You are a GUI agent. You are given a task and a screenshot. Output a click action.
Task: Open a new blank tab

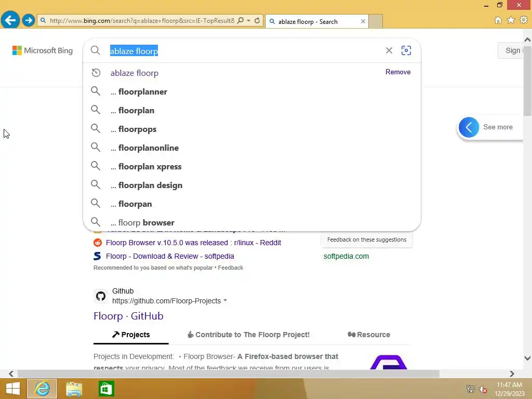click(376, 21)
